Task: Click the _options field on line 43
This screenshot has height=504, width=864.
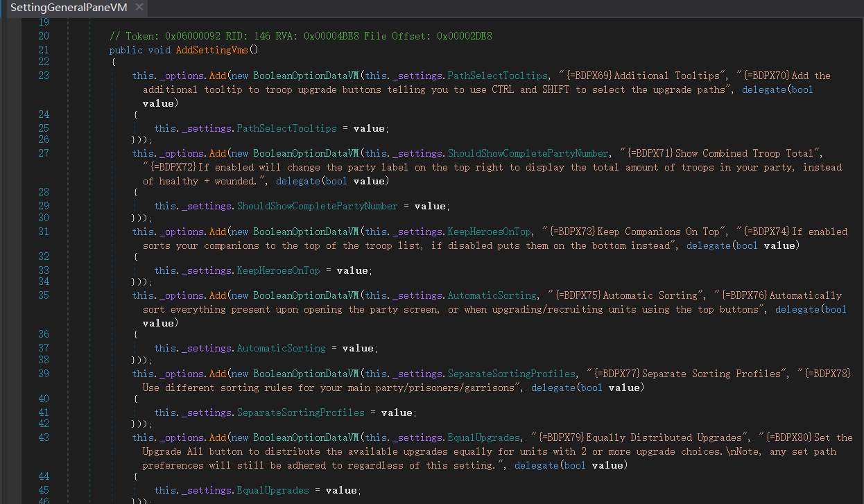Action: coord(182,437)
